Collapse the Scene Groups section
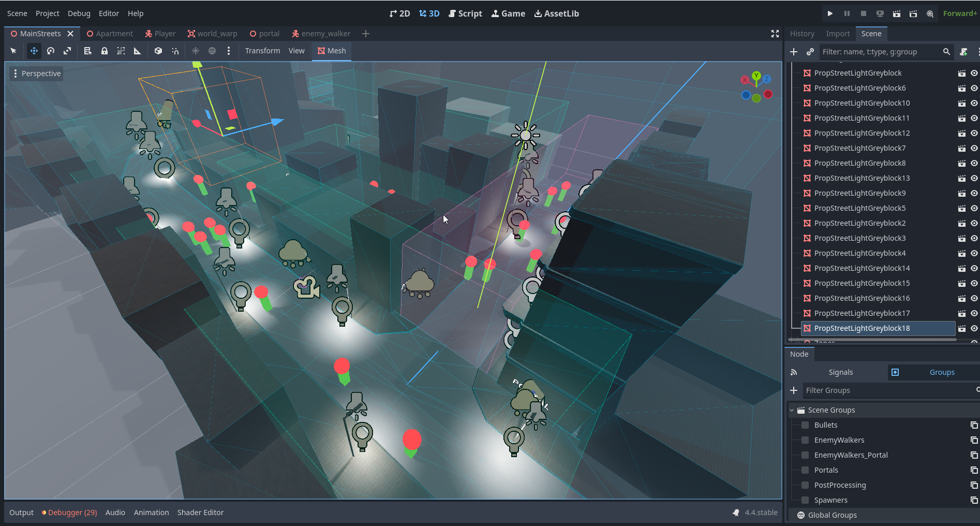This screenshot has height=526, width=980. (792, 410)
